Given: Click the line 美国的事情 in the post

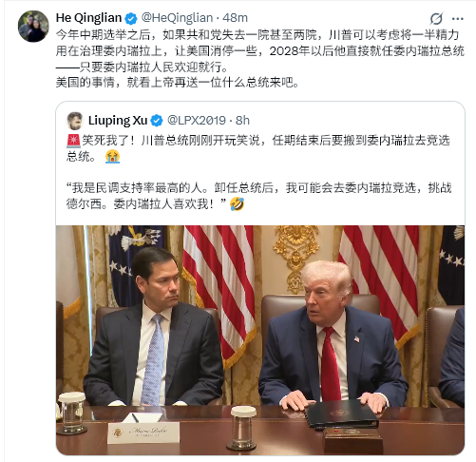Looking at the screenshot, I should tap(178, 83).
